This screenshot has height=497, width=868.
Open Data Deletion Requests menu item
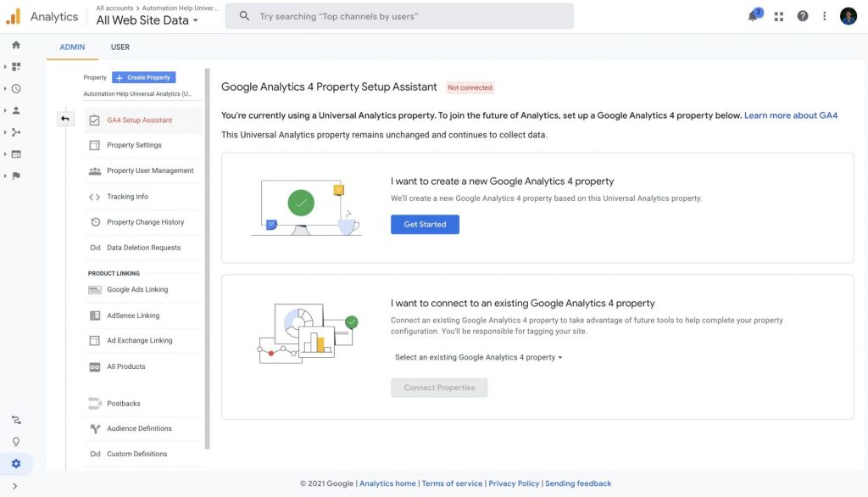[143, 248]
